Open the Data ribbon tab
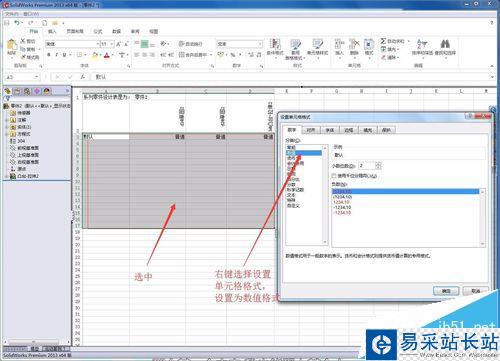Viewport: 500px width, 361px height. point(116,31)
